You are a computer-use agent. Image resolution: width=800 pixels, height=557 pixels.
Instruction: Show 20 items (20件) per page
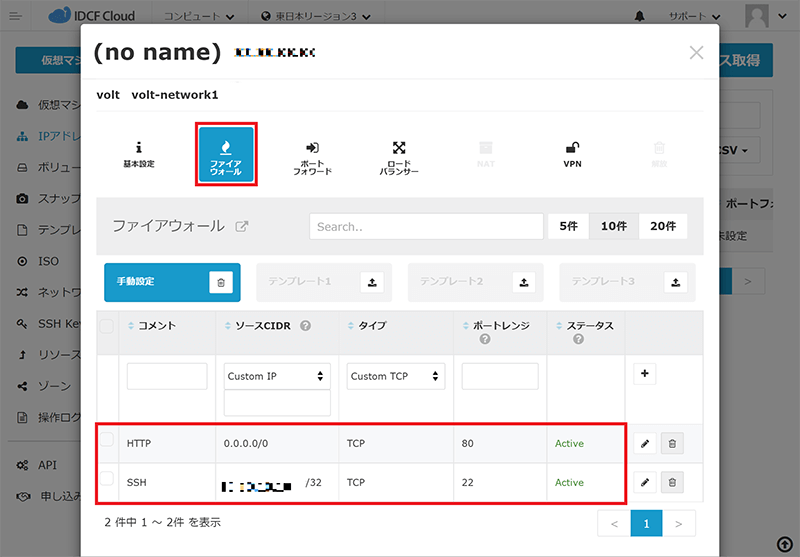663,227
